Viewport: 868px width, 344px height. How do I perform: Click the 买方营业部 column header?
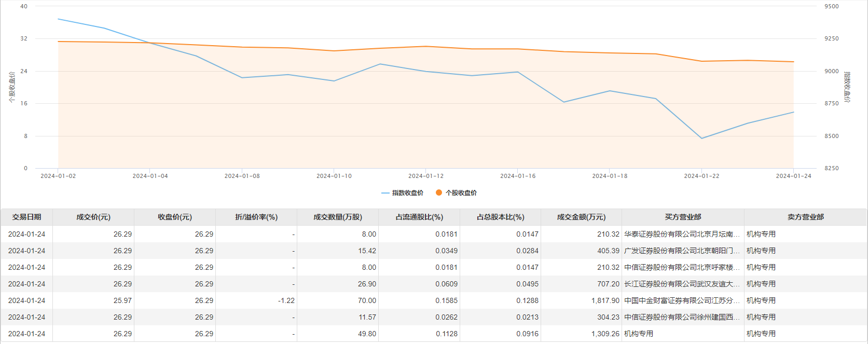(x=683, y=217)
